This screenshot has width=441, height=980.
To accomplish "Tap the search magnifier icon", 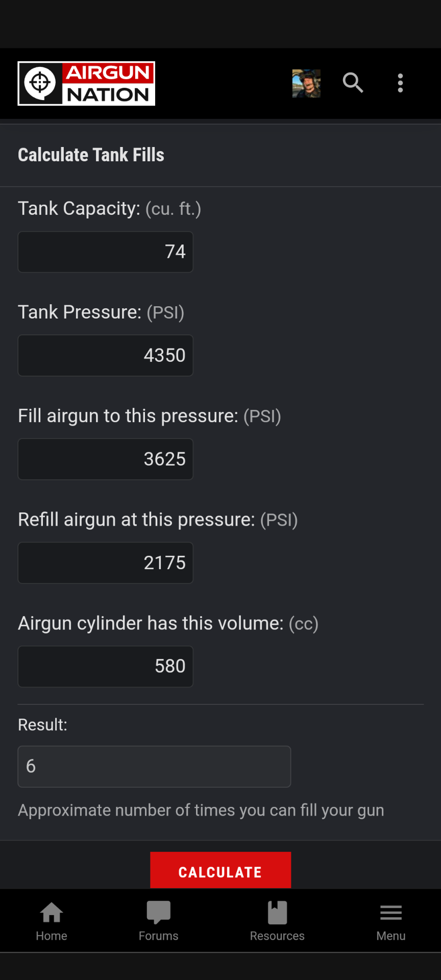I will 353,83.
